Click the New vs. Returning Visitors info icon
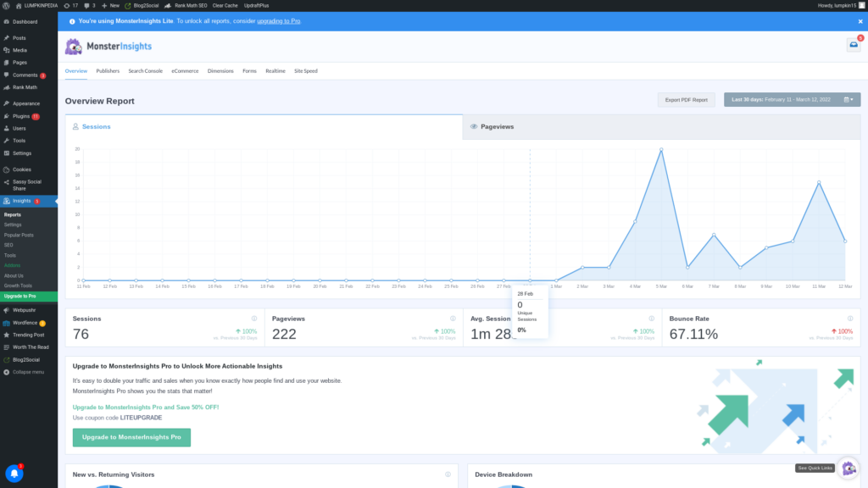 [448, 474]
